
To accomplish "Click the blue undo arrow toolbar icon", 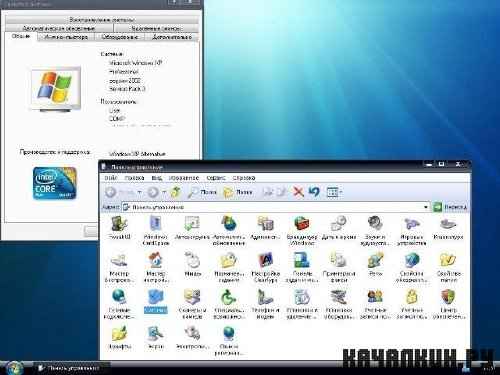I will click(314, 192).
